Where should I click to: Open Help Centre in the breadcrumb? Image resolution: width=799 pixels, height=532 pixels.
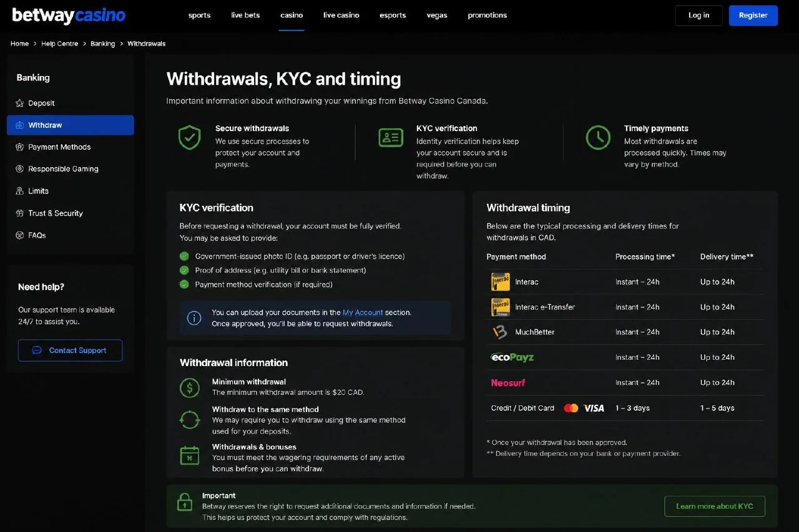click(60, 44)
